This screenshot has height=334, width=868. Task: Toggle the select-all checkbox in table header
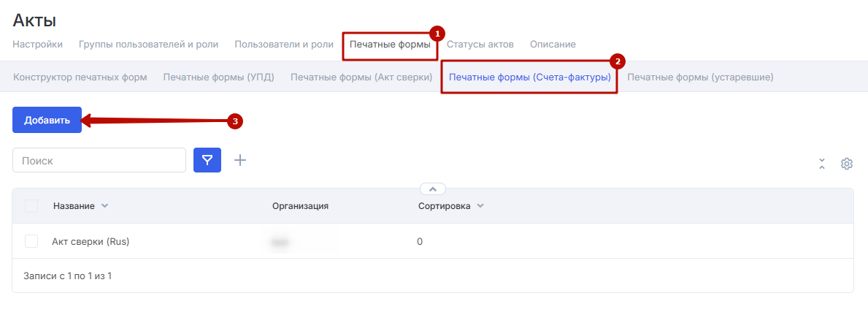pos(31,206)
